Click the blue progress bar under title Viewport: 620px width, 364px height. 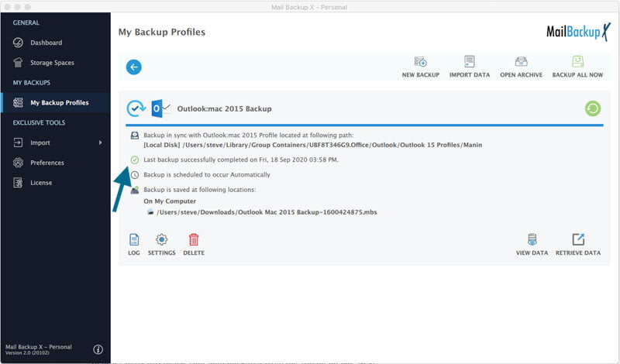(x=364, y=125)
